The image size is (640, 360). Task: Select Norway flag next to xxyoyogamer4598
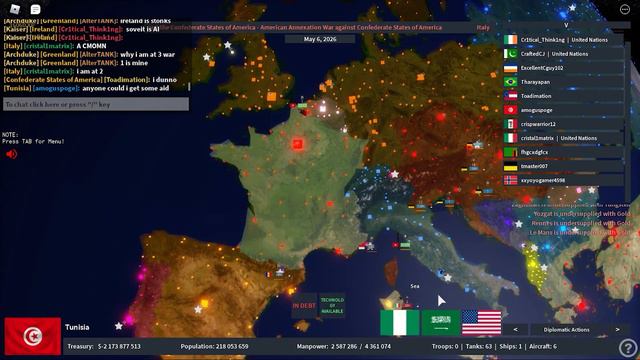(510, 180)
